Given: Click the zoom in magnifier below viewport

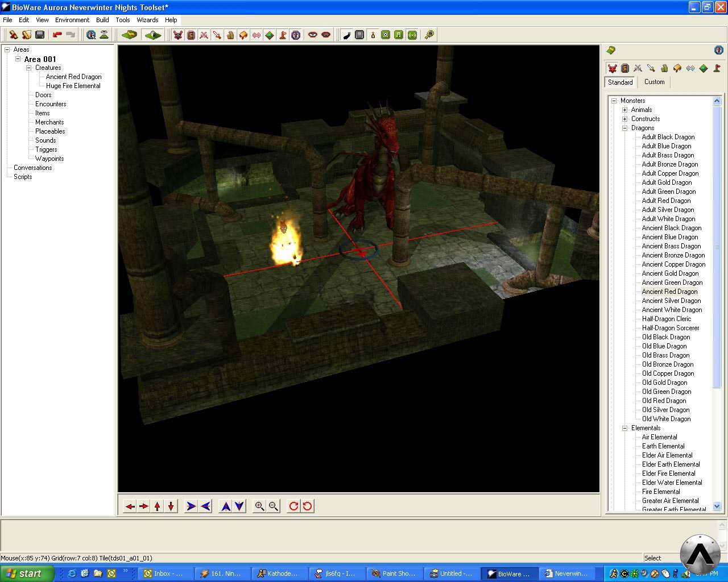Looking at the screenshot, I should pos(259,506).
